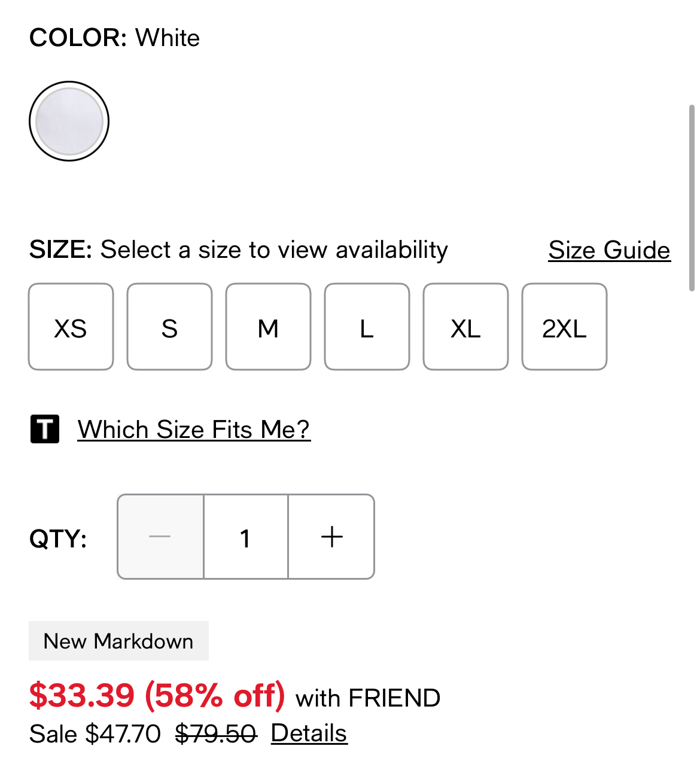700x761 pixels.
Task: Select the White color swatch
Action: (69, 121)
